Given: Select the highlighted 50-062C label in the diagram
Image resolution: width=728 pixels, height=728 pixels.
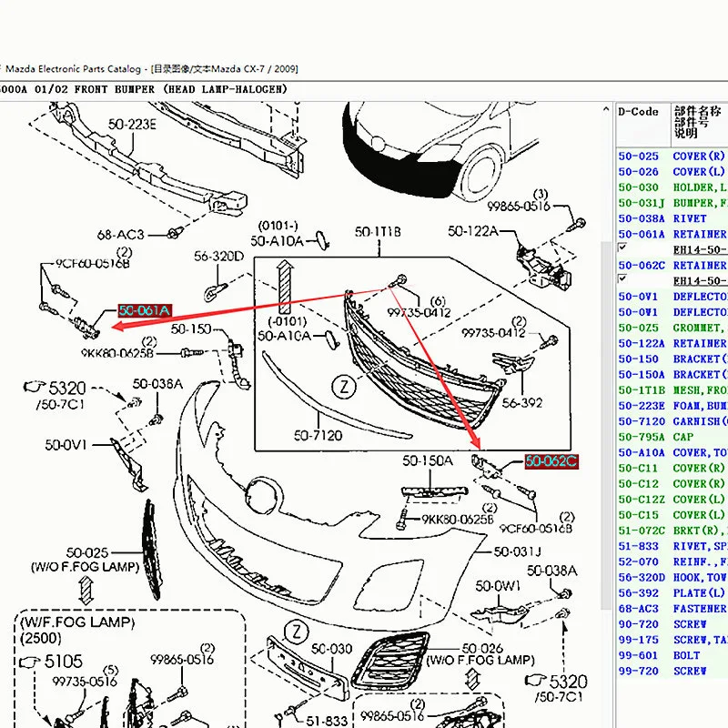Looking at the screenshot, I should [551, 461].
